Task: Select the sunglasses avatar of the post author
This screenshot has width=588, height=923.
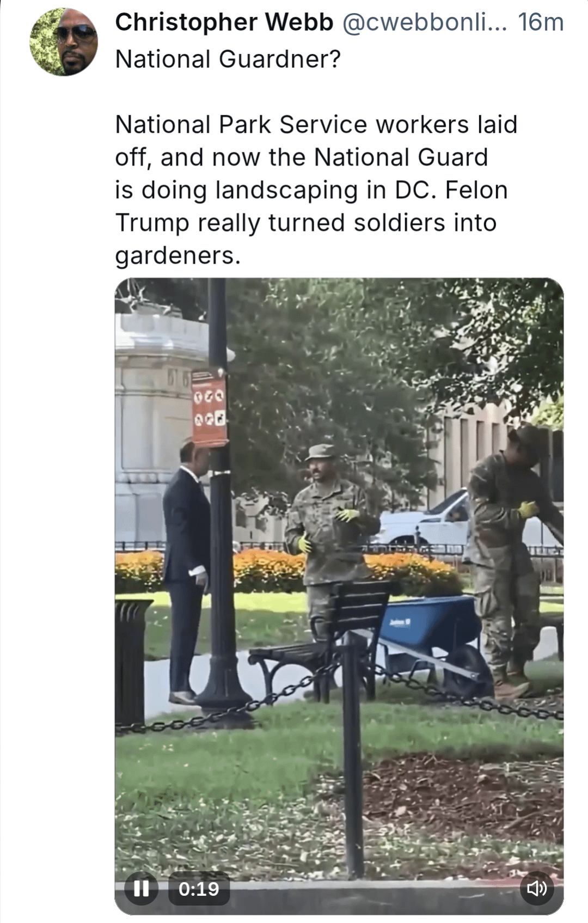Action: [x=64, y=42]
